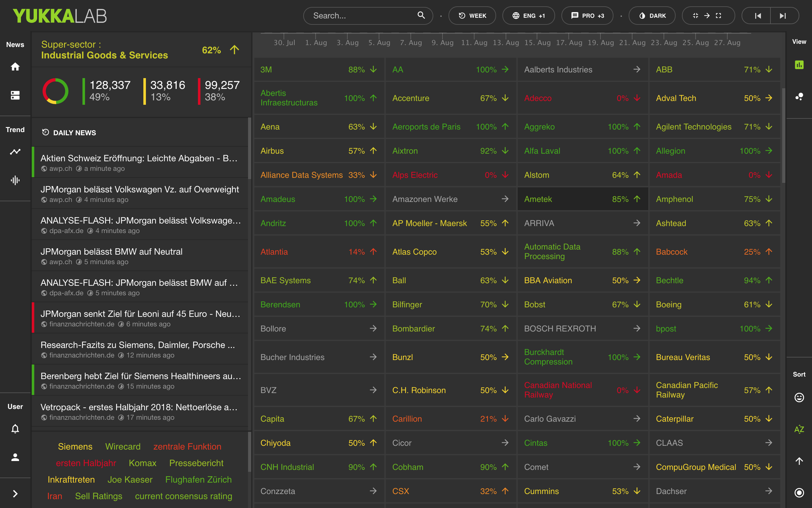Image resolution: width=812 pixels, height=508 pixels.
Task: Select the Iran keyword tag
Action: pos(54,496)
